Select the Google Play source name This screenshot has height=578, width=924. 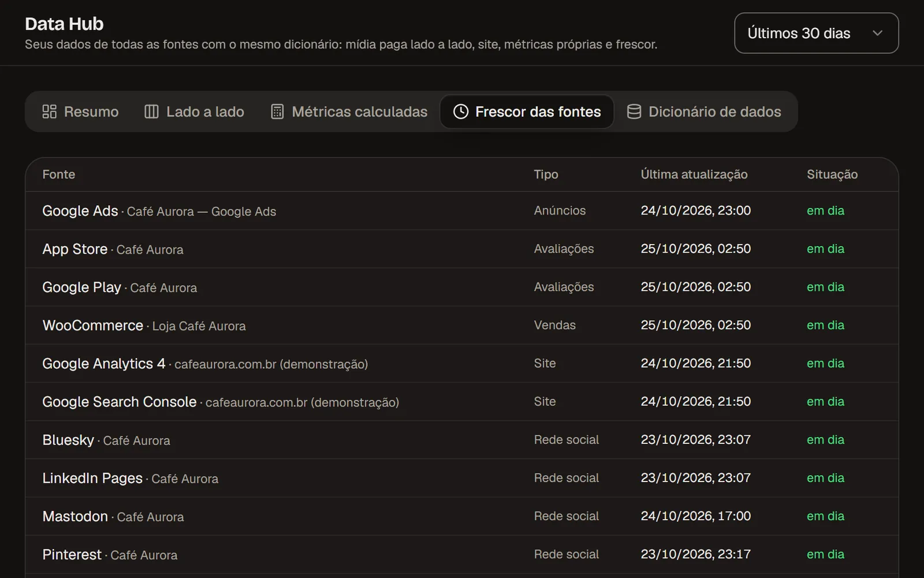point(81,287)
